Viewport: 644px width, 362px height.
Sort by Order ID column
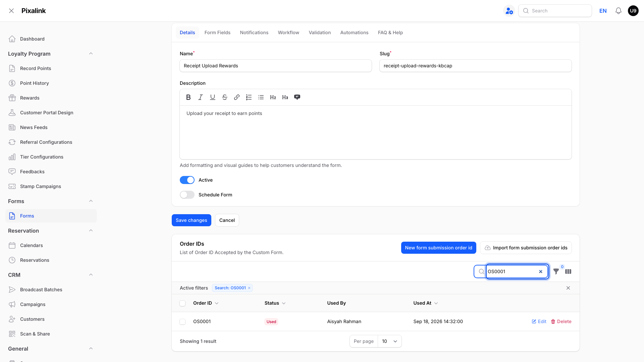click(x=206, y=303)
